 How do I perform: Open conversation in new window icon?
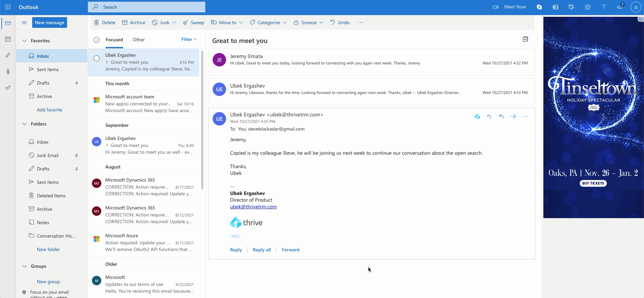click(525, 39)
